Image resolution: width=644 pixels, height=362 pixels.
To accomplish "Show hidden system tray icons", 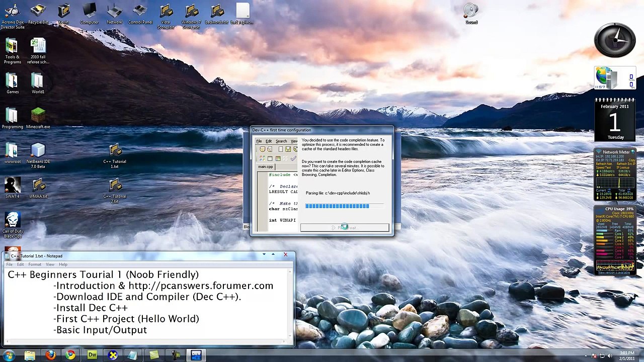I will click(587, 356).
